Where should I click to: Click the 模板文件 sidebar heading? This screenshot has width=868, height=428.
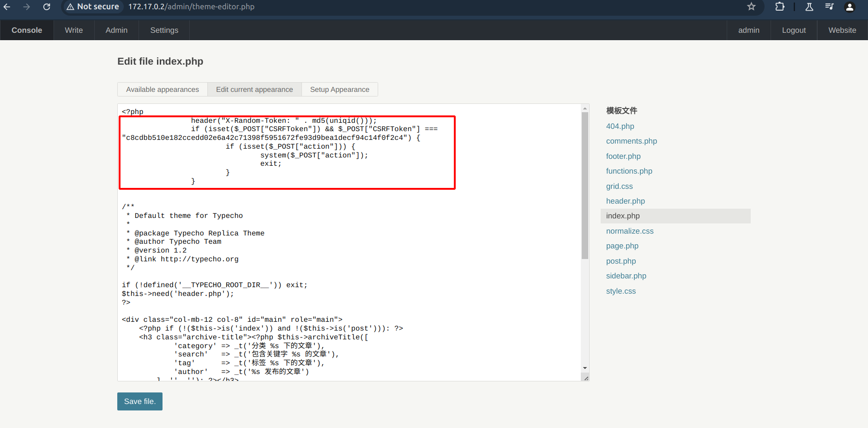pyautogui.click(x=621, y=111)
